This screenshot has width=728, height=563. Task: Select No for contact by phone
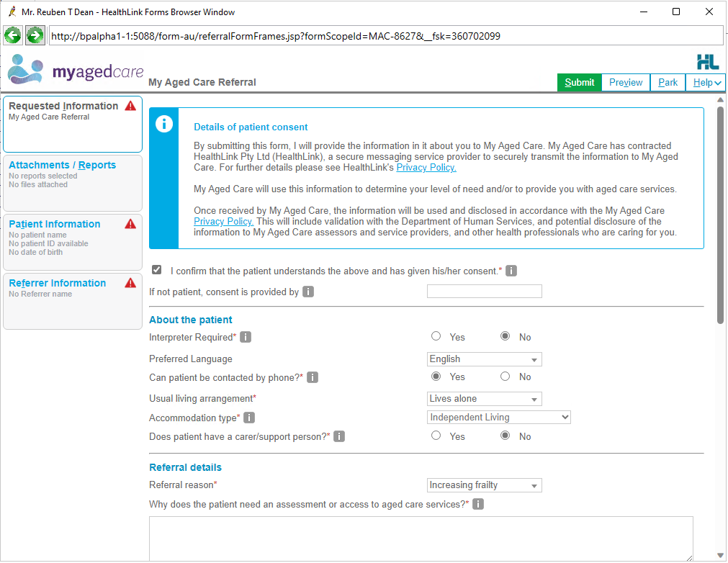[x=505, y=377]
